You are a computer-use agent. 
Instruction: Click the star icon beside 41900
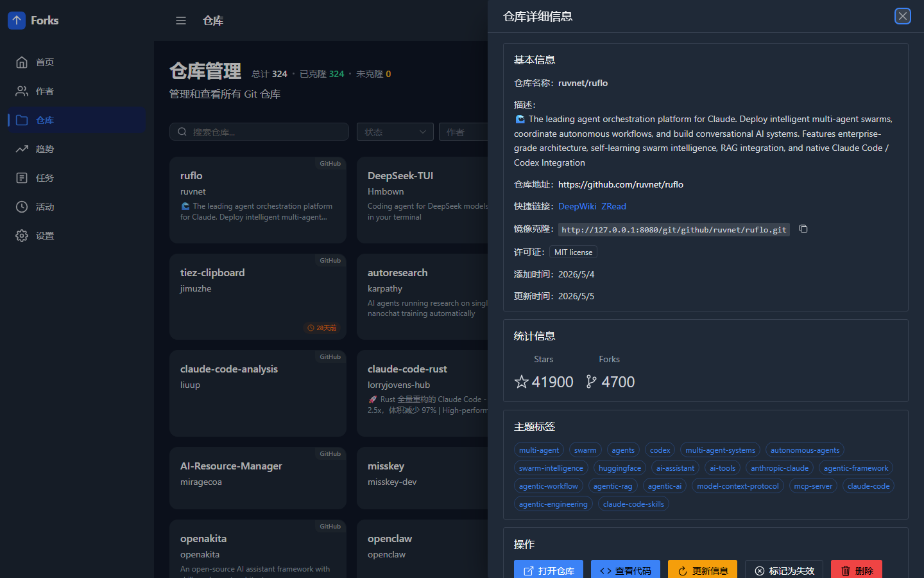pos(522,382)
